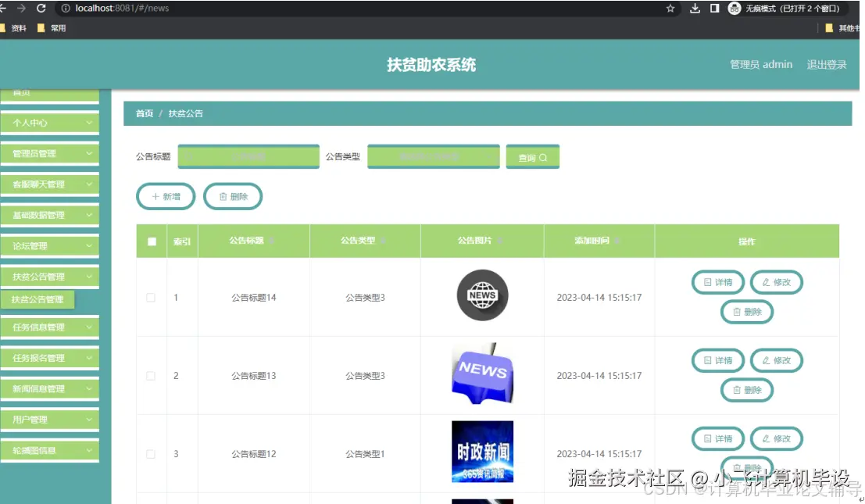
Task: Click 退出登录 to log out
Action: coord(826,64)
